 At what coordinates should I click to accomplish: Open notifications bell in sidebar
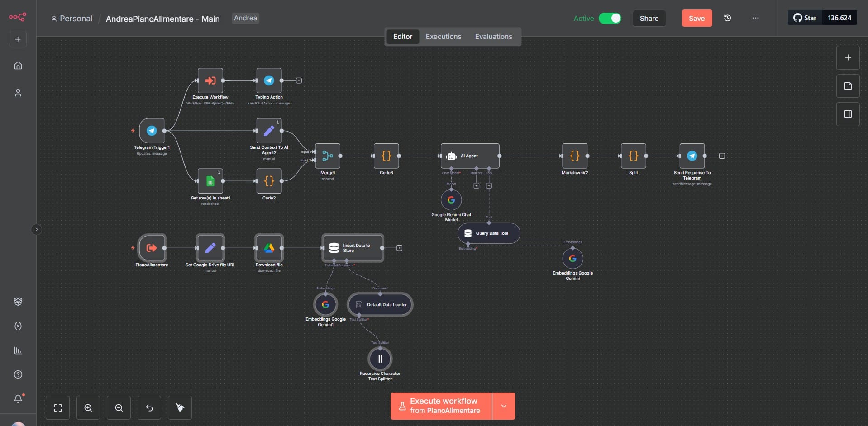18,398
